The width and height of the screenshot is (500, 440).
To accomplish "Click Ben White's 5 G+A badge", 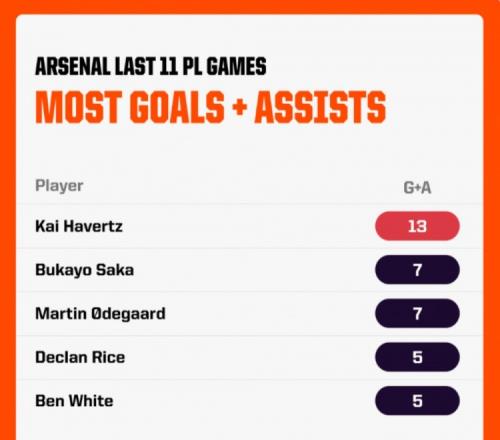I will tap(417, 401).
